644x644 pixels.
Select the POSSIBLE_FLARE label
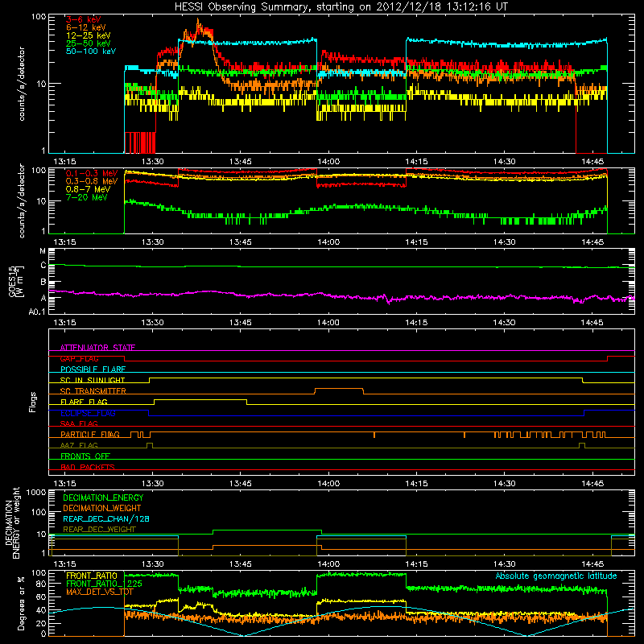tap(93, 369)
